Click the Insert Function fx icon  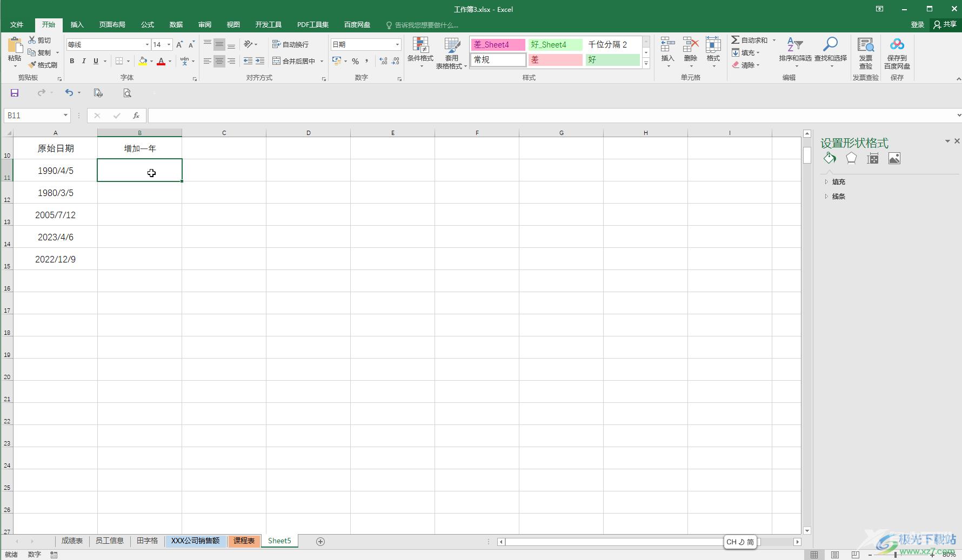(x=136, y=116)
